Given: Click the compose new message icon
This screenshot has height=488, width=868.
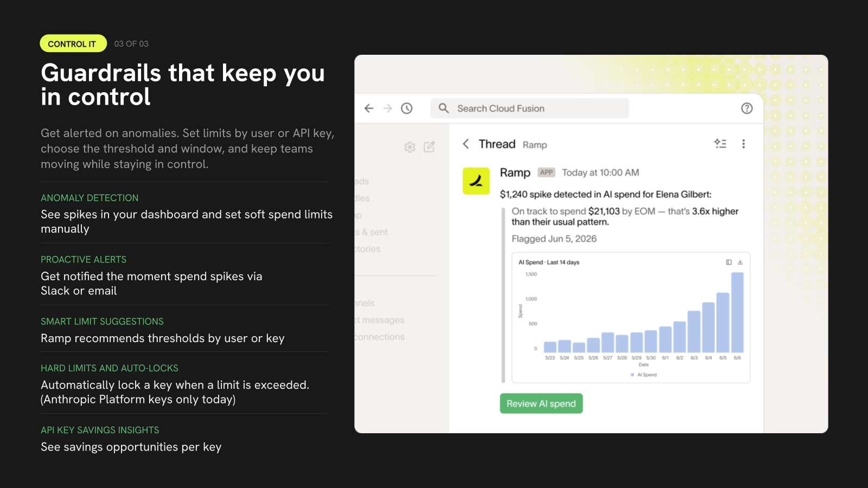Looking at the screenshot, I should pyautogui.click(x=429, y=147).
